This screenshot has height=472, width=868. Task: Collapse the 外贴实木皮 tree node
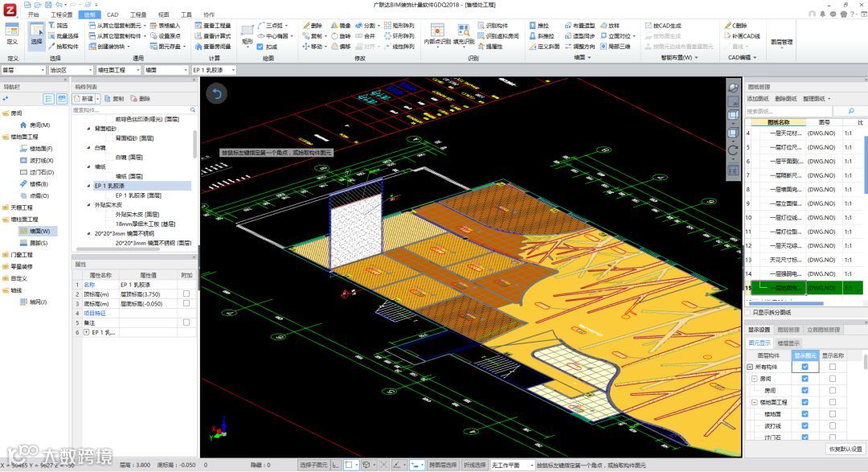point(89,204)
